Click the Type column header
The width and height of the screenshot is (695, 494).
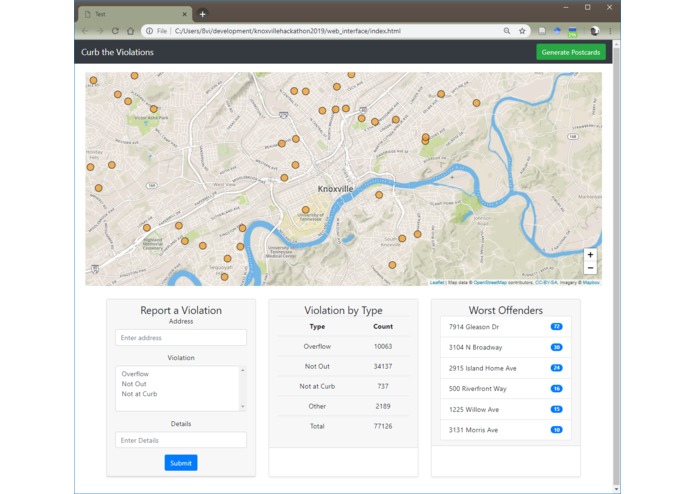[x=317, y=327]
